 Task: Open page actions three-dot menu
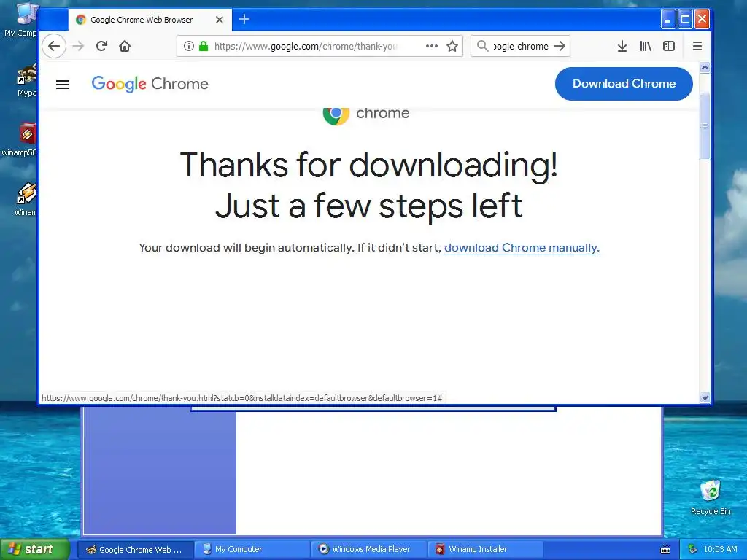coord(432,46)
